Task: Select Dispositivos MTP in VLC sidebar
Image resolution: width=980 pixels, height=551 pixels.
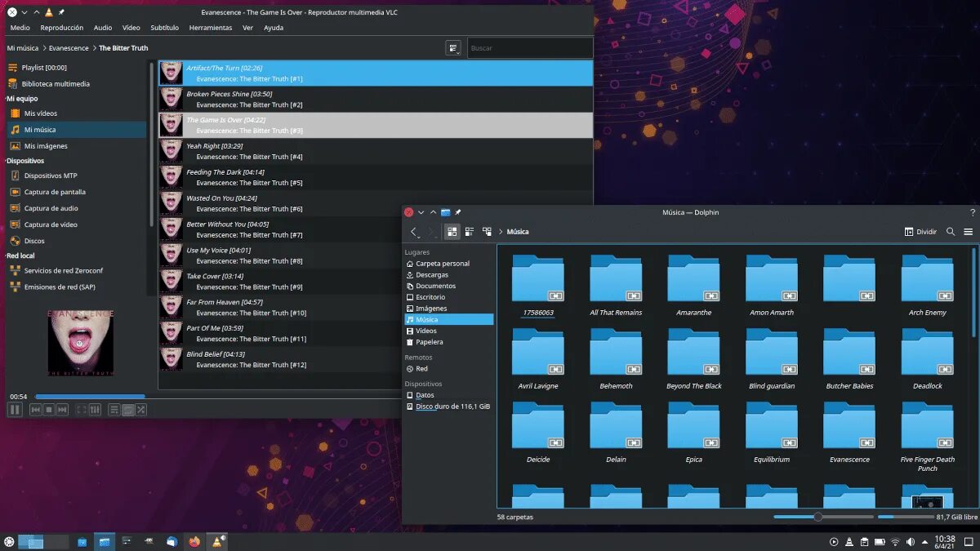Action: tap(76, 176)
